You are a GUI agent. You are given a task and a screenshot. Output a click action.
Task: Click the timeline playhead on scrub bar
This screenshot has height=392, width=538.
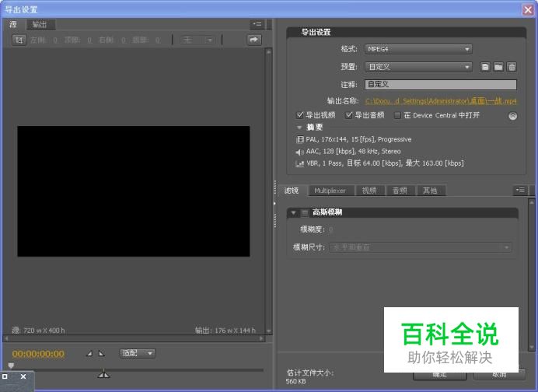pyautogui.click(x=11, y=366)
